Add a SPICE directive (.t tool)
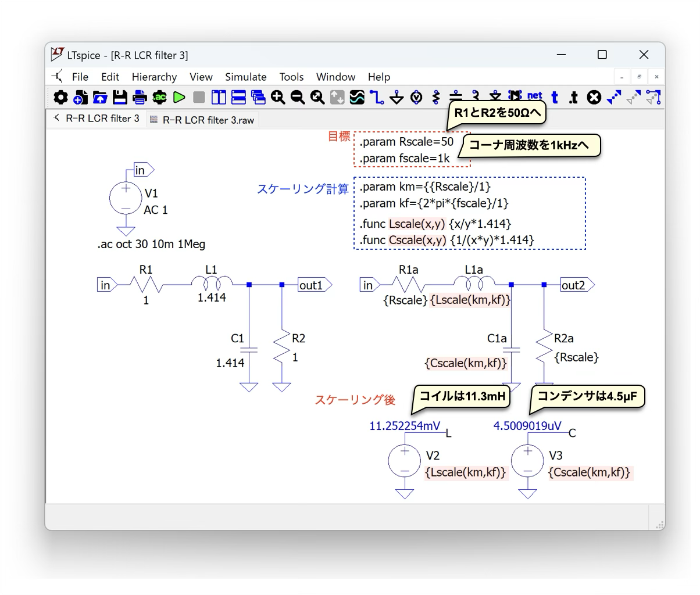700x595 pixels. [574, 98]
